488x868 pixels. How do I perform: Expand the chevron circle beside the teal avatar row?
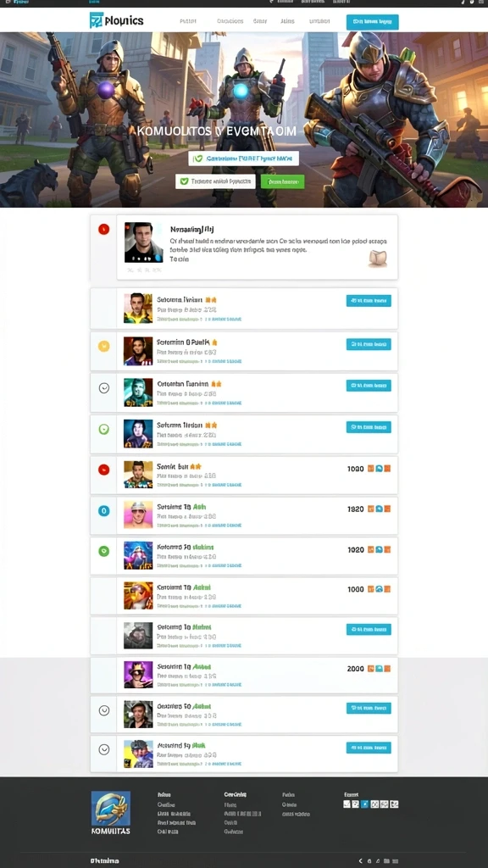[103, 388]
